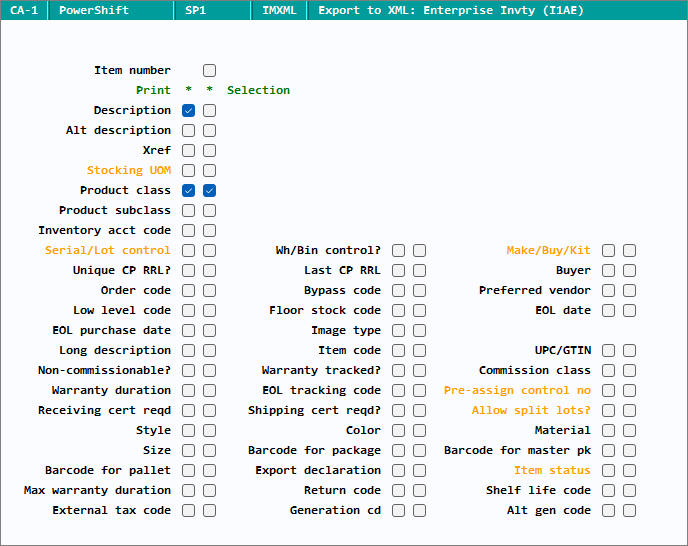
Task: Uncheck the Description print checkbox
Action: tap(188, 110)
